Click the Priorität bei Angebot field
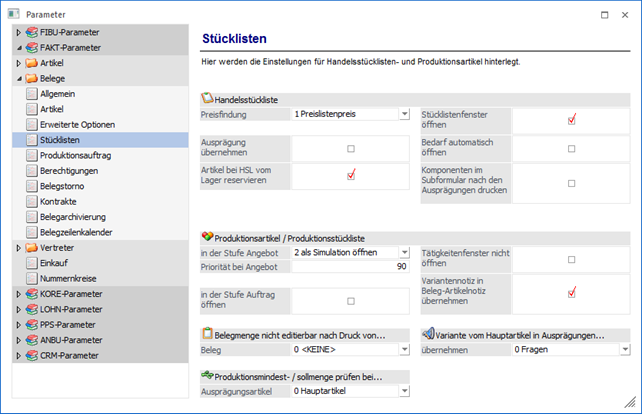642x414 pixels. tap(350, 267)
